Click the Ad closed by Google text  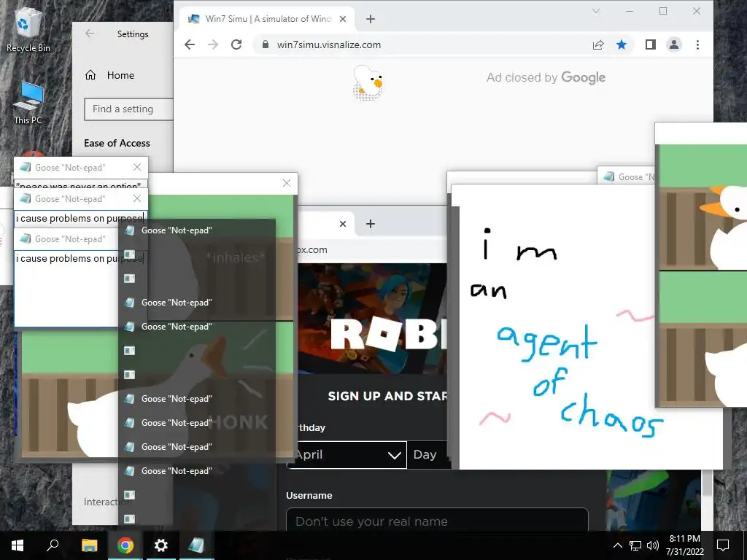pos(546,77)
